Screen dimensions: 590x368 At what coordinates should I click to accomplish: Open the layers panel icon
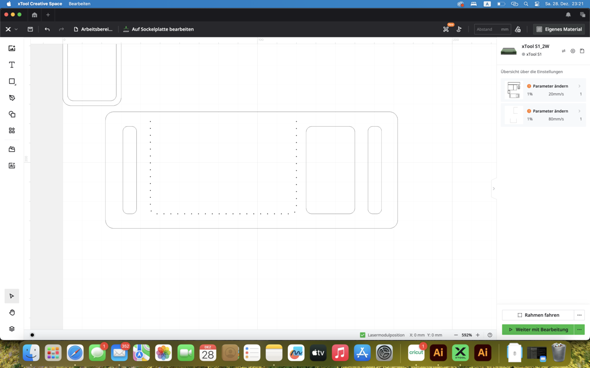coord(12,328)
